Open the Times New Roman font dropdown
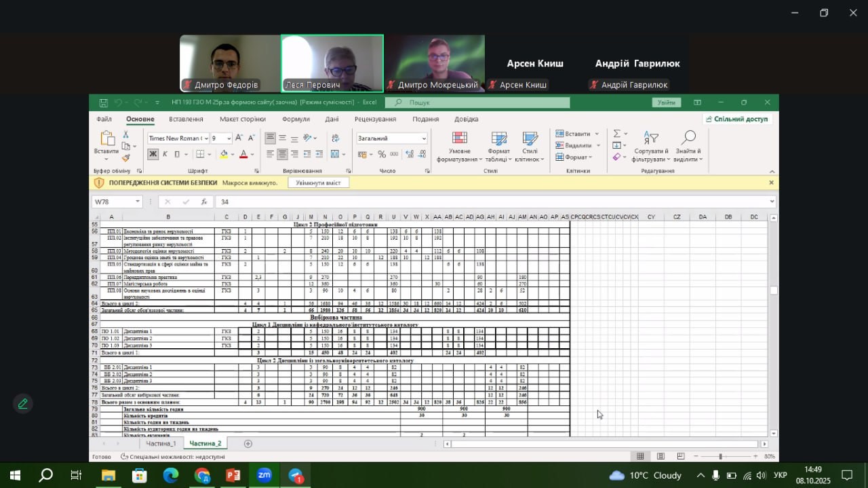Image resolution: width=868 pixels, height=488 pixels. click(205, 138)
